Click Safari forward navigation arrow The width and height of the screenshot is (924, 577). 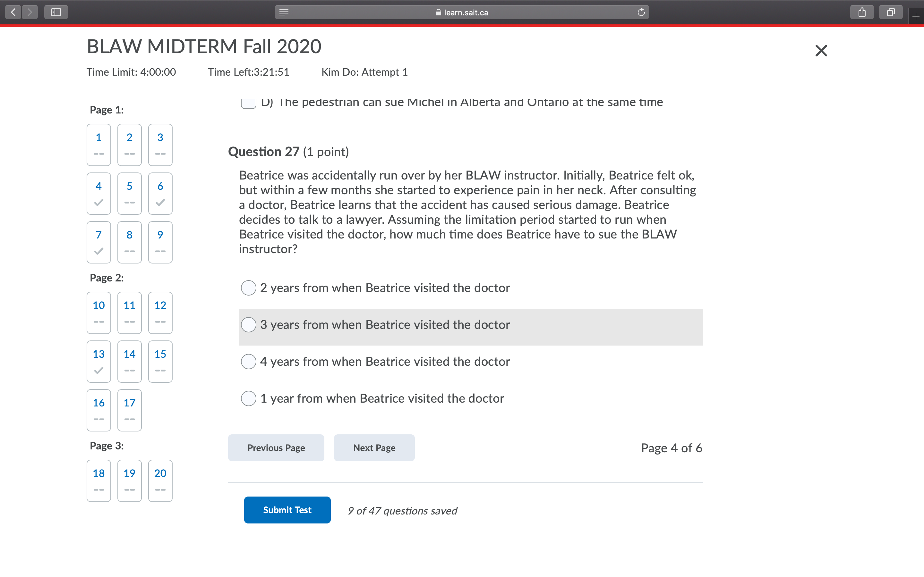[30, 12]
